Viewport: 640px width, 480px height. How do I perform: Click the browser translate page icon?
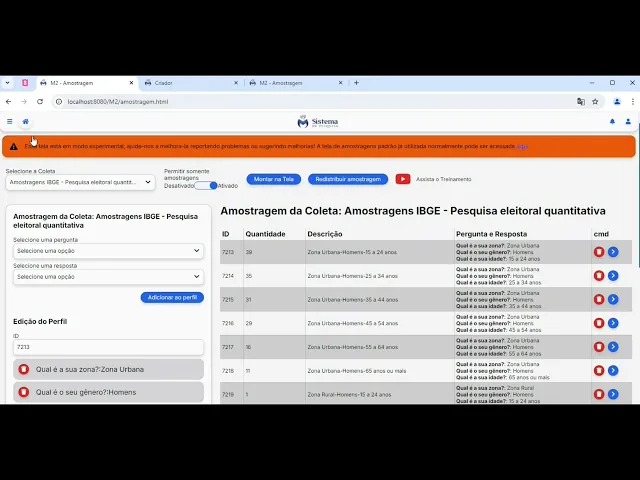pos(580,102)
